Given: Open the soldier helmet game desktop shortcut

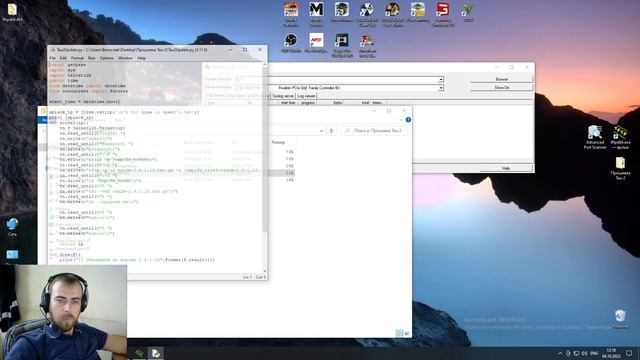Looking at the screenshot, I should pyautogui.click(x=342, y=11).
